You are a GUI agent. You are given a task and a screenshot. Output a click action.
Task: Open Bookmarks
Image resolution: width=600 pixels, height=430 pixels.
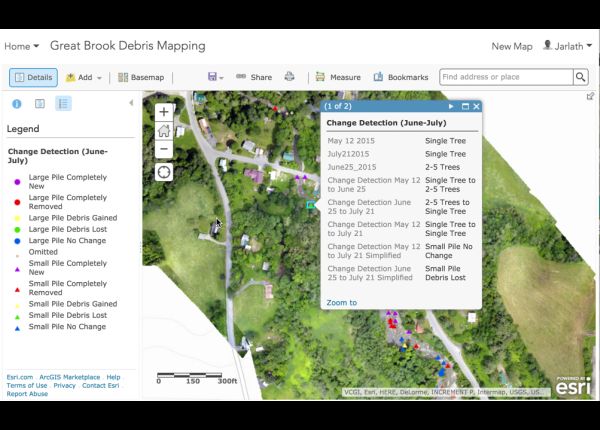(x=401, y=77)
